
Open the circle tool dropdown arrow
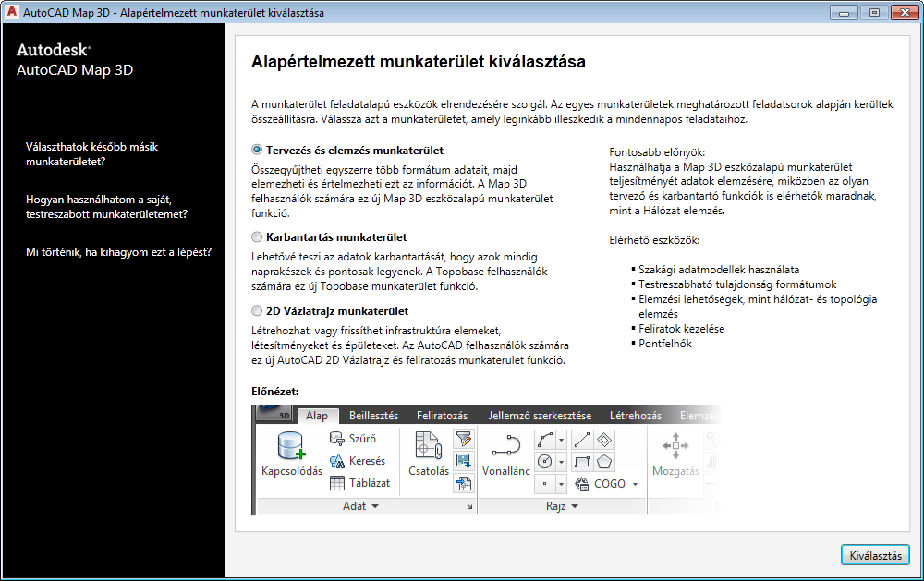tap(561, 462)
